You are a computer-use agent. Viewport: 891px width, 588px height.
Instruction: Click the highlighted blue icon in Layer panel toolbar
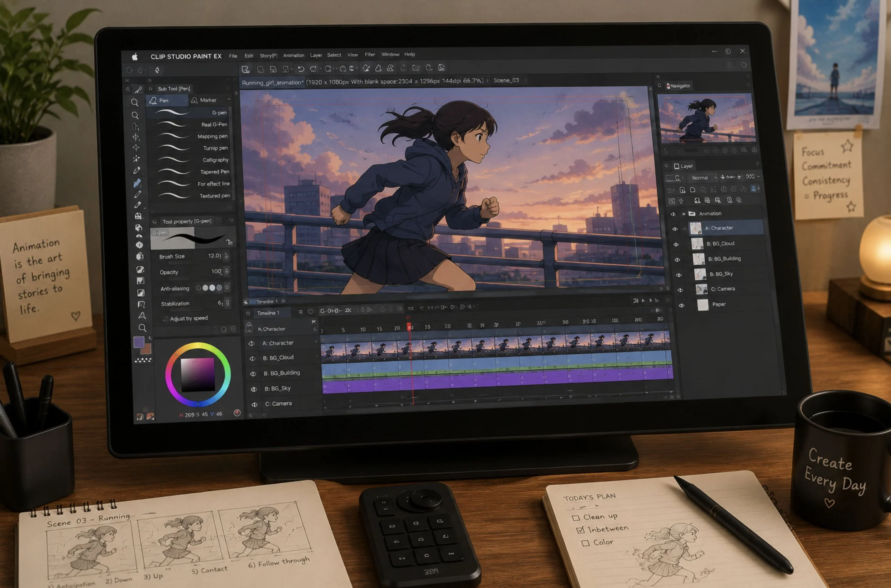753,189
